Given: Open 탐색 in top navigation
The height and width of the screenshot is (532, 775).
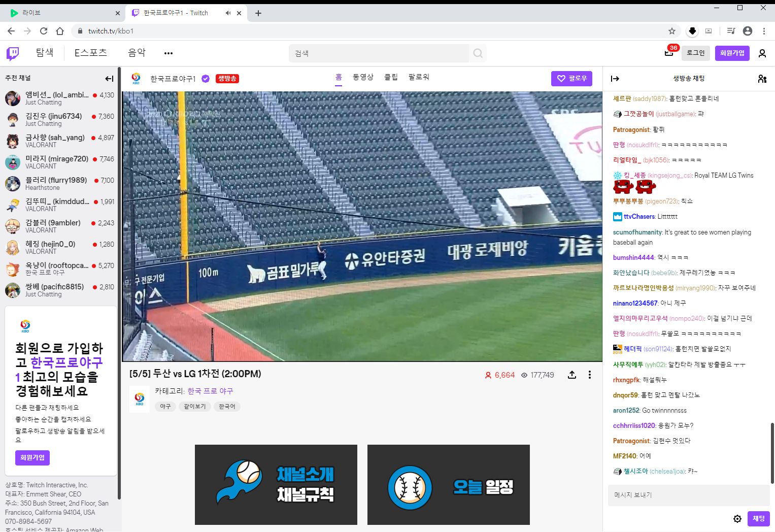Looking at the screenshot, I should pyautogui.click(x=45, y=52).
